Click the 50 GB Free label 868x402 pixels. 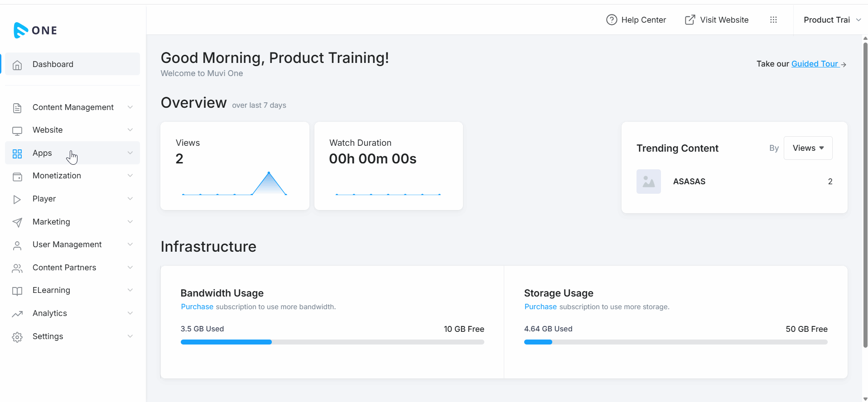click(806, 329)
